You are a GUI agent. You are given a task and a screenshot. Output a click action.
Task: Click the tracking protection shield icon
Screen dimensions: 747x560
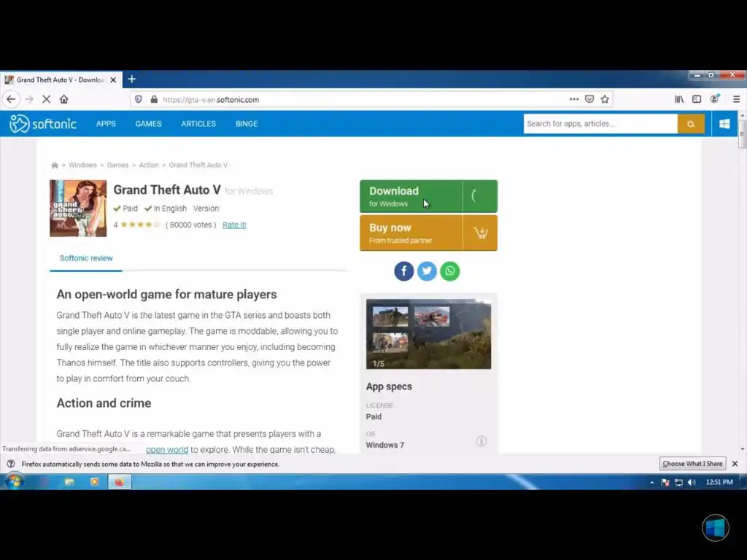(138, 99)
